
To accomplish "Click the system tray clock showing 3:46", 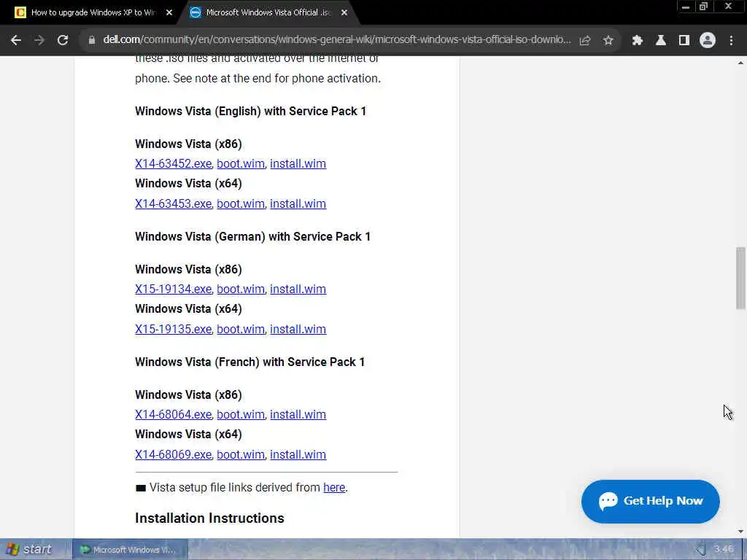I will (724, 550).
